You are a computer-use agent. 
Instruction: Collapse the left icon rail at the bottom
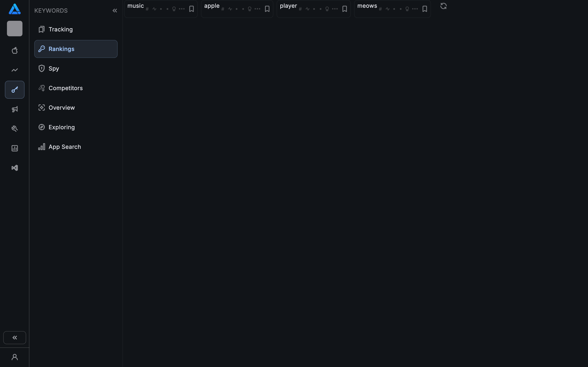click(x=14, y=337)
